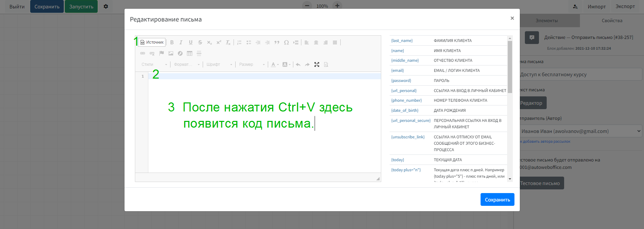
Task: Open the text color picker
Action: (275, 64)
